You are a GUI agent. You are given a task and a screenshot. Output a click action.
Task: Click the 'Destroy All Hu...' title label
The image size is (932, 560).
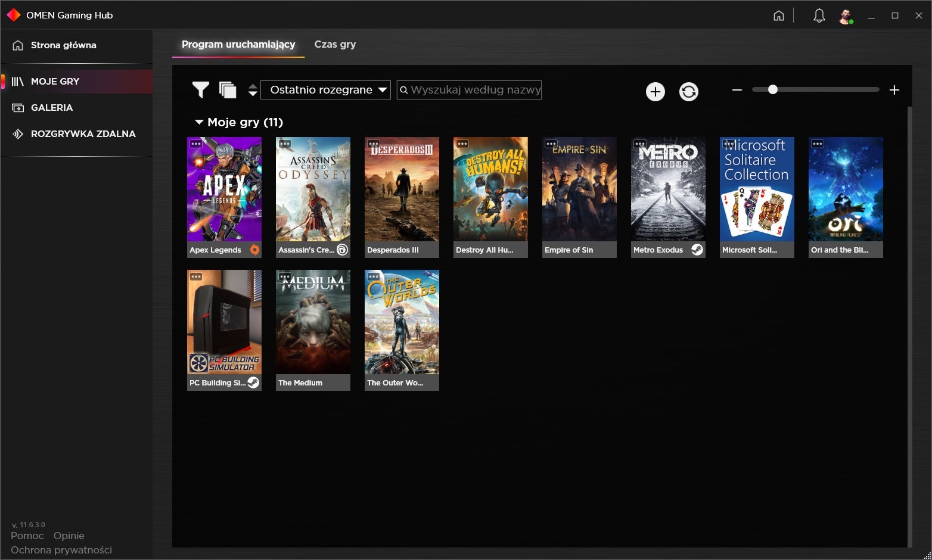pos(484,250)
